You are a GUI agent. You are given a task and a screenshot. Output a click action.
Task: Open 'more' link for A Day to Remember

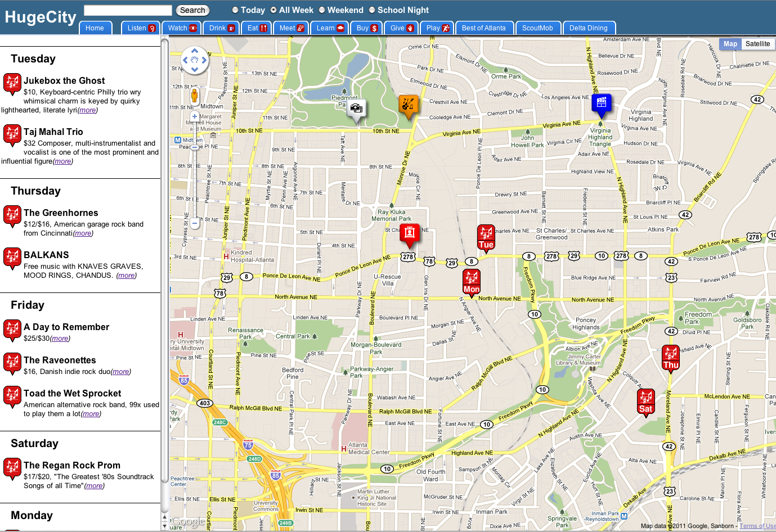click(x=60, y=339)
